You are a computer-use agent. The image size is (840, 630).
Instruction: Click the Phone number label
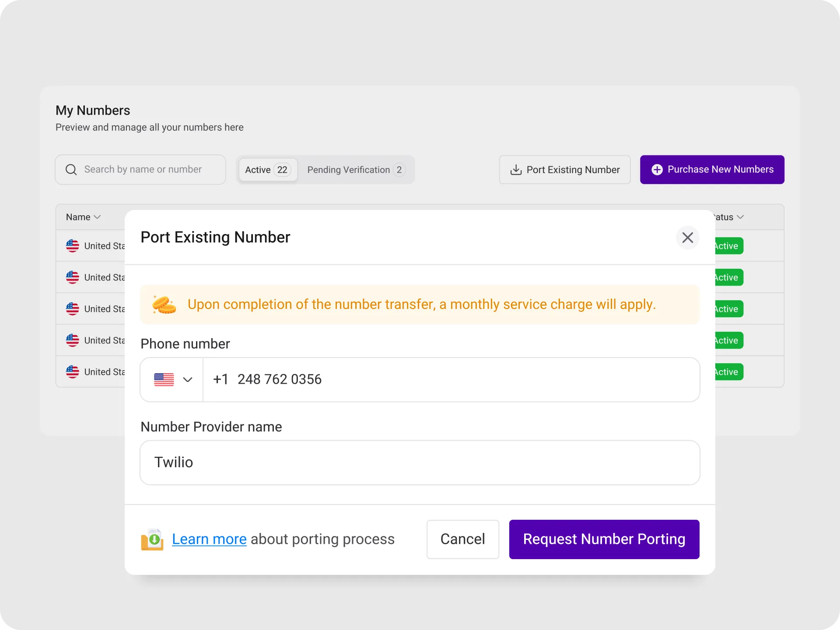(x=185, y=344)
